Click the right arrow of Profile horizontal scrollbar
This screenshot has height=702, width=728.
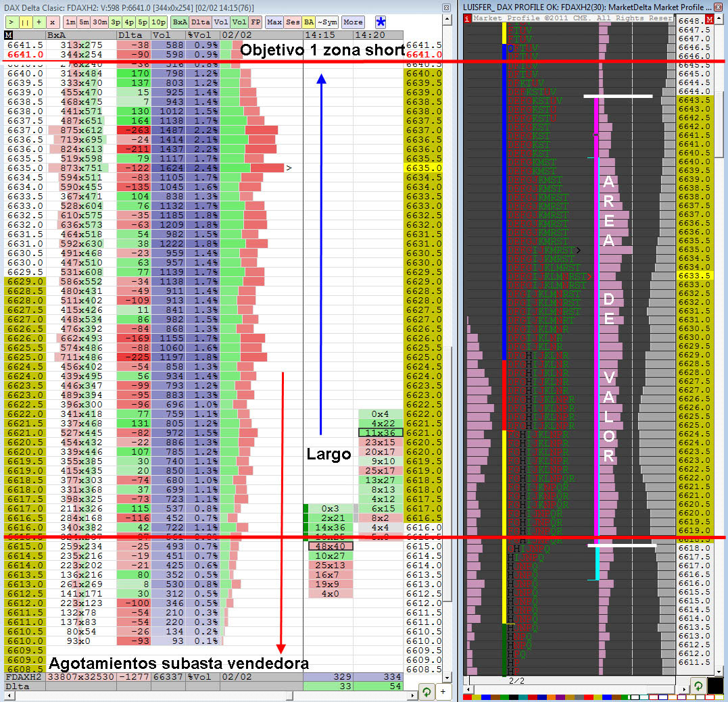tap(683, 689)
